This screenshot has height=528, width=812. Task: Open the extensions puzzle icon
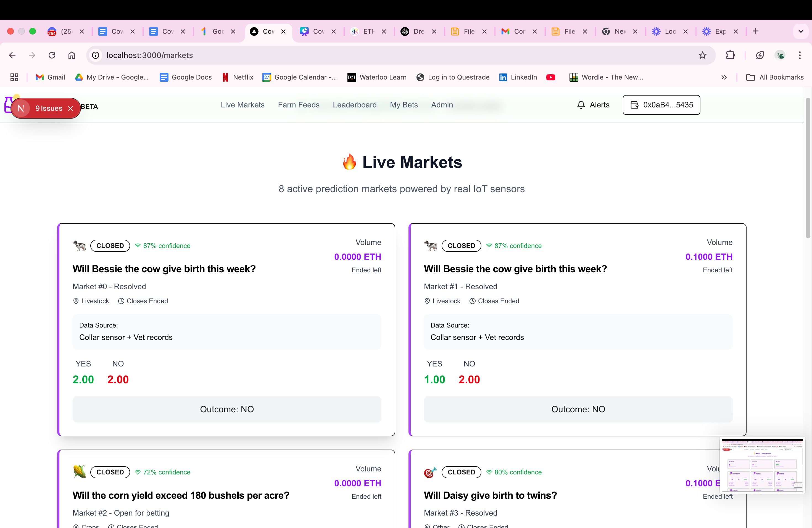coord(731,55)
